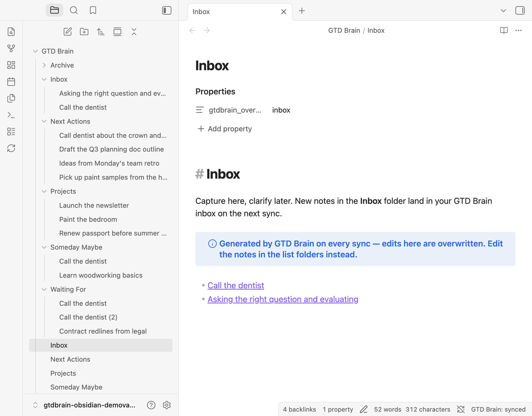Open more options three-dot menu

518,30
